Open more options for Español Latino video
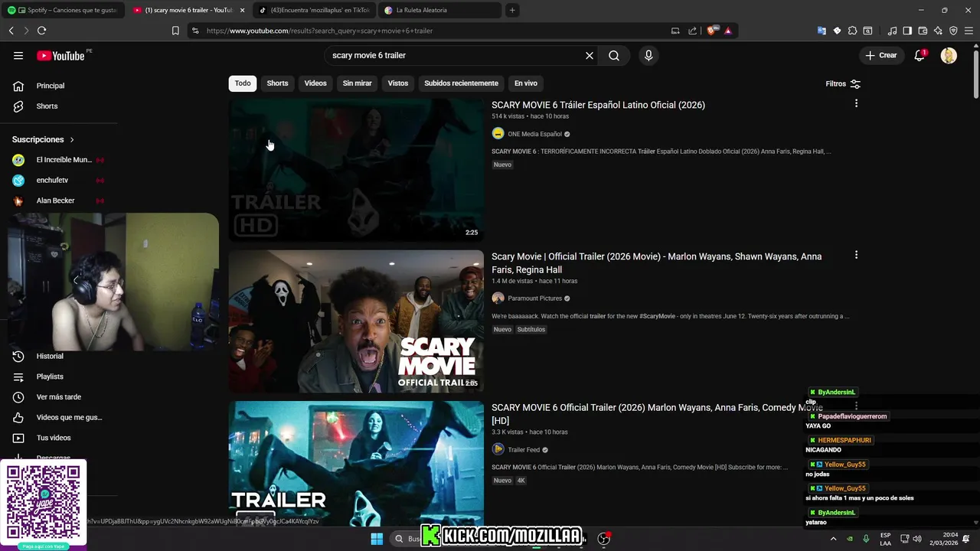 pos(856,103)
